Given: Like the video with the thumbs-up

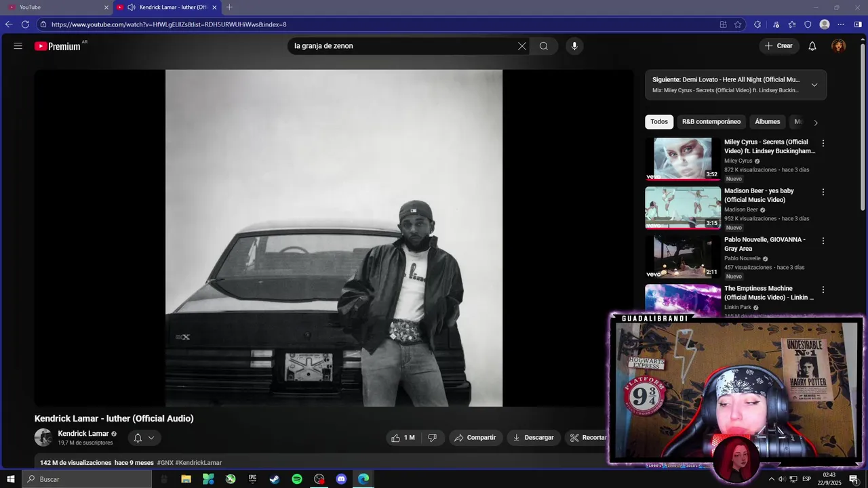Looking at the screenshot, I should click(x=403, y=438).
